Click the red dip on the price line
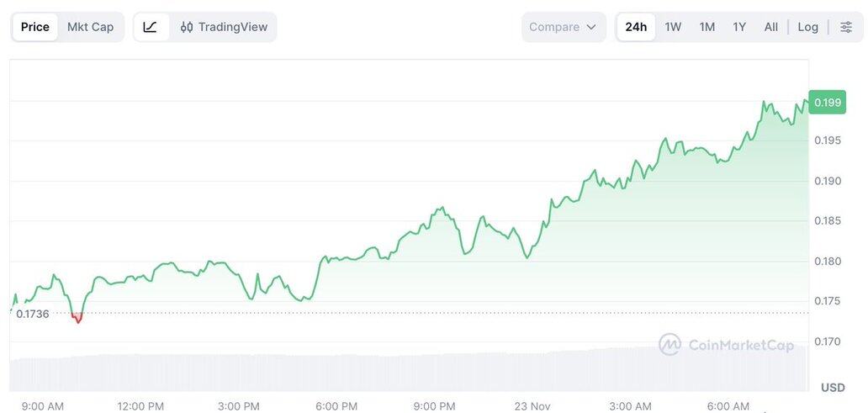The image size is (868, 413). 77,318
